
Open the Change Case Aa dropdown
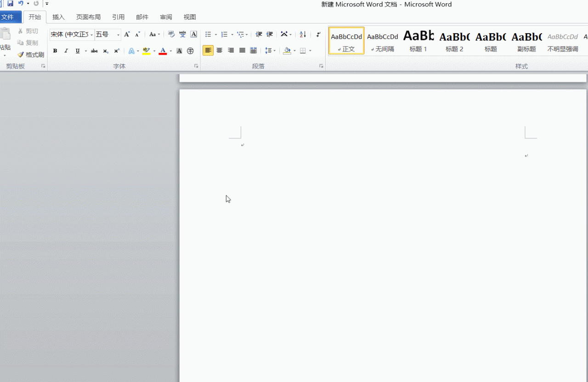(154, 34)
